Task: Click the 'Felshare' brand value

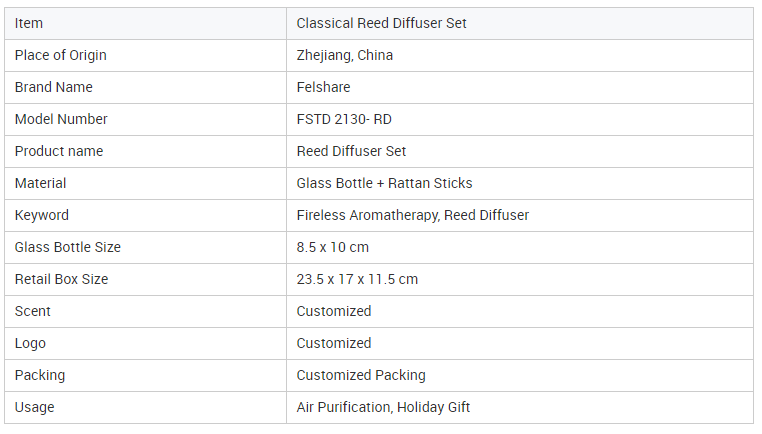Action: (x=323, y=87)
